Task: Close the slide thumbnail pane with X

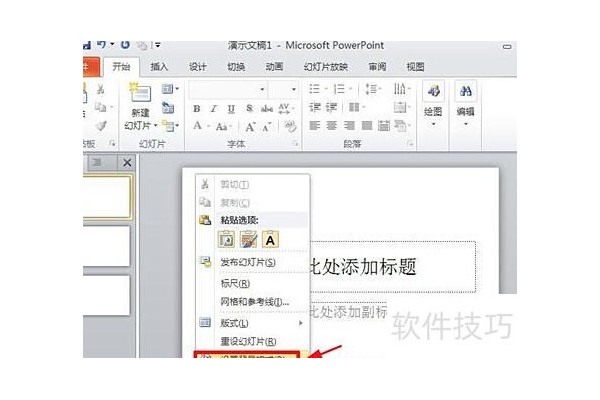Action: (x=127, y=163)
